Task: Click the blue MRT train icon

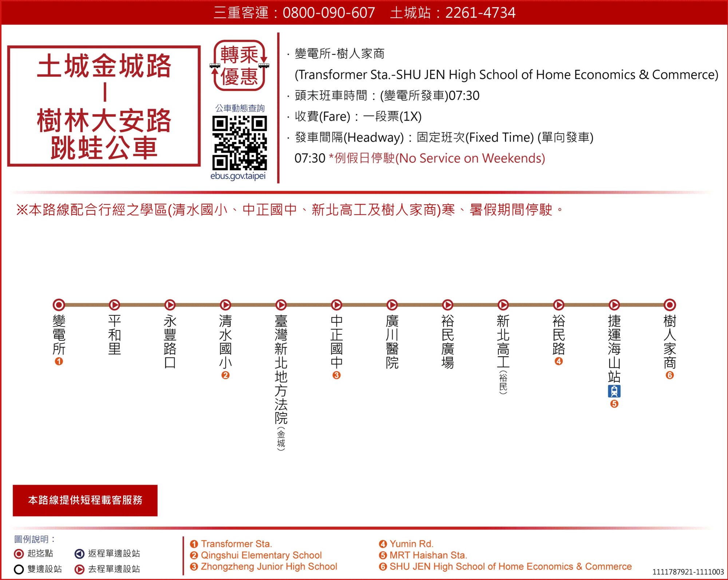Action: (x=614, y=391)
